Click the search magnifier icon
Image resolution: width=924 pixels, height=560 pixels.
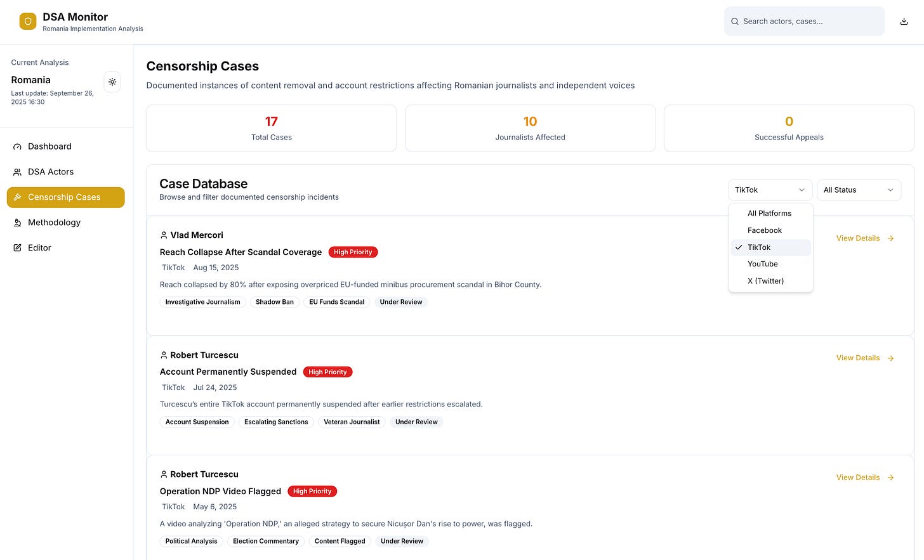735,22
